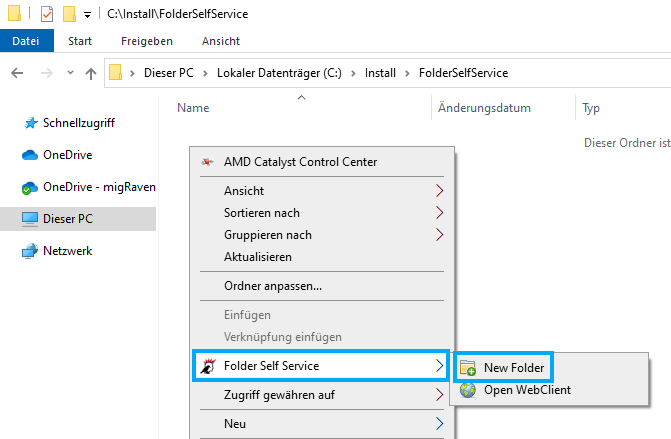Click the Properties checkmark icon in the title bar
The image size is (671, 439).
point(47,14)
